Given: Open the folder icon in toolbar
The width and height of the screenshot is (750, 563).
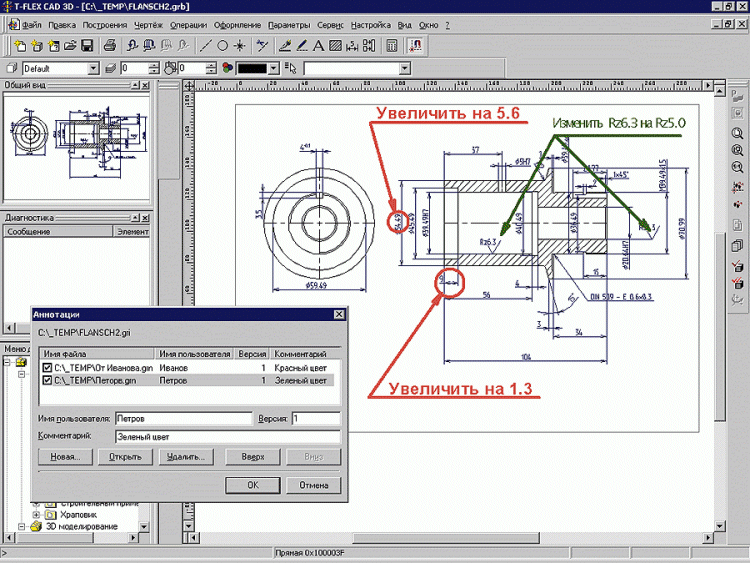Looking at the screenshot, I should (70, 46).
